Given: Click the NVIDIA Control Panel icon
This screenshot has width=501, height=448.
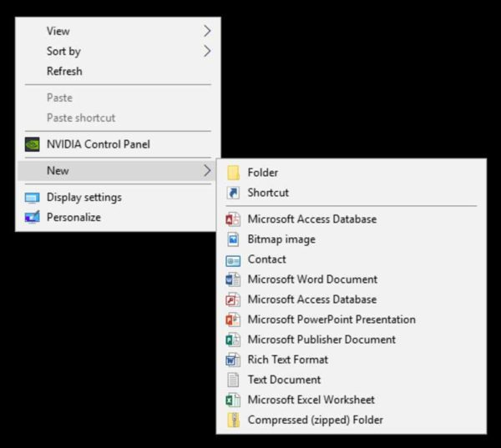Looking at the screenshot, I should [33, 144].
